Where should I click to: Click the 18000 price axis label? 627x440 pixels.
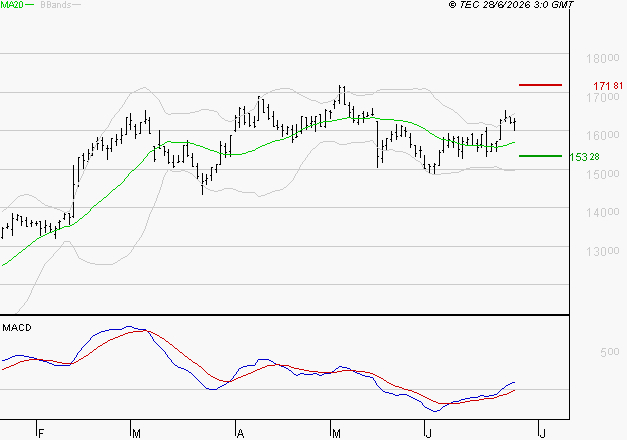click(x=603, y=58)
